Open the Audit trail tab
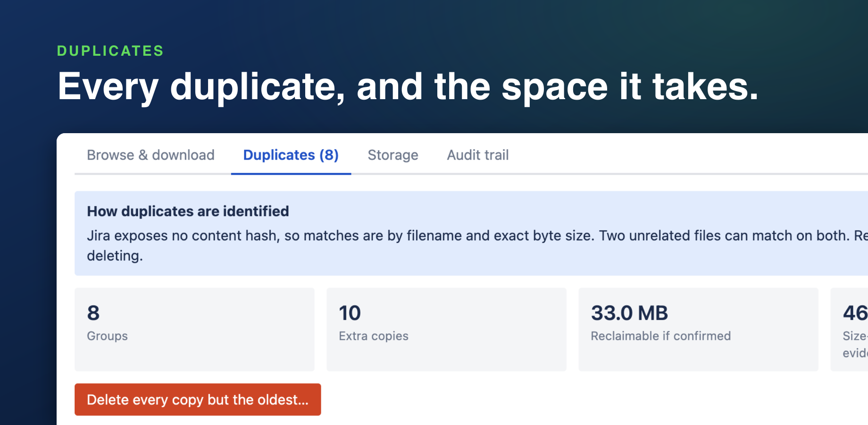The height and width of the screenshot is (425, 868). 477,155
